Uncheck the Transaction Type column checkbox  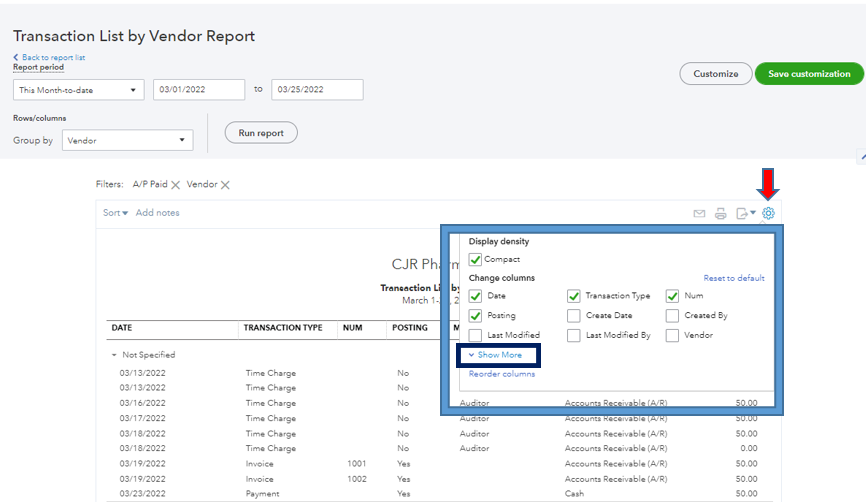pos(574,296)
